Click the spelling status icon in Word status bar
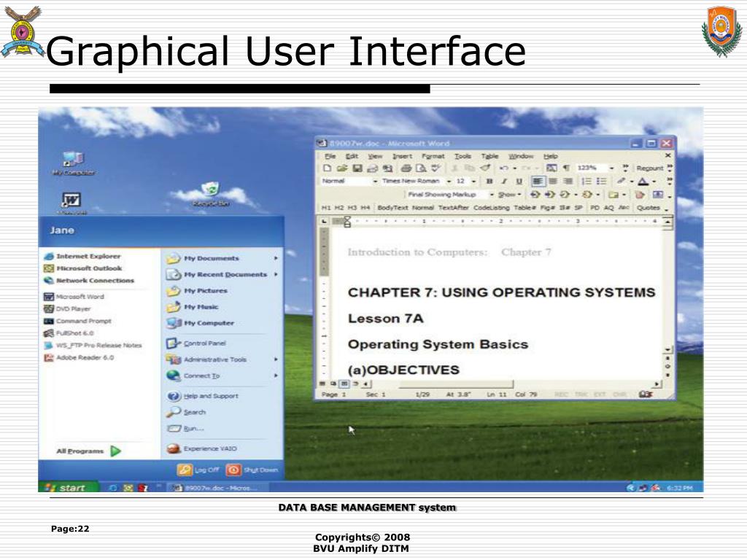This screenshot has height=560, width=747. click(646, 394)
